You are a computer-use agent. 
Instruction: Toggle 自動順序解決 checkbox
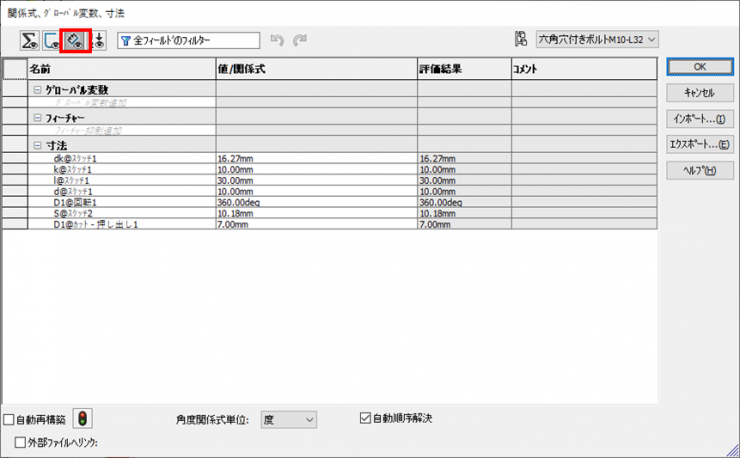click(365, 418)
